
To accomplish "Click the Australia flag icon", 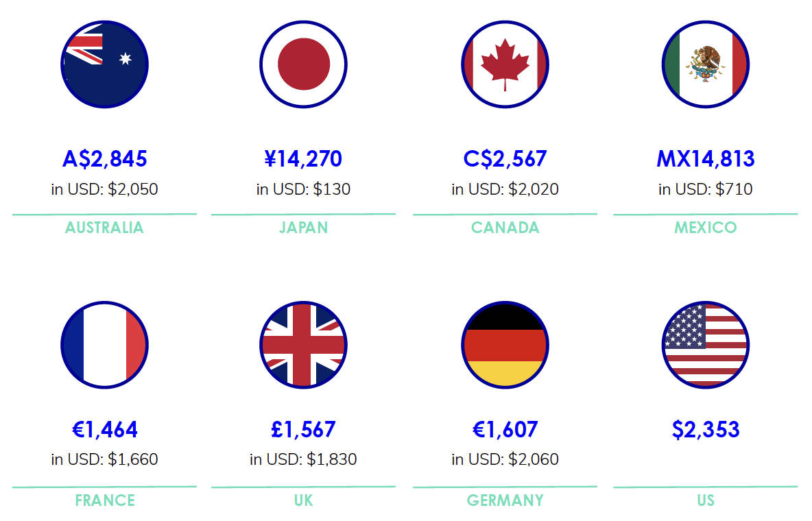I will [x=105, y=64].
